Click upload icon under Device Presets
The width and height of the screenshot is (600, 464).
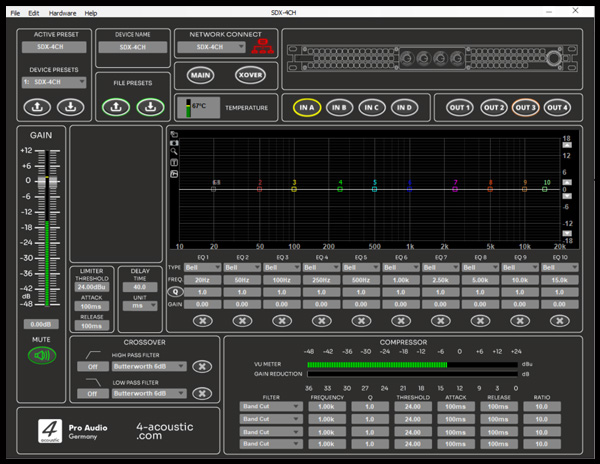pos(38,105)
